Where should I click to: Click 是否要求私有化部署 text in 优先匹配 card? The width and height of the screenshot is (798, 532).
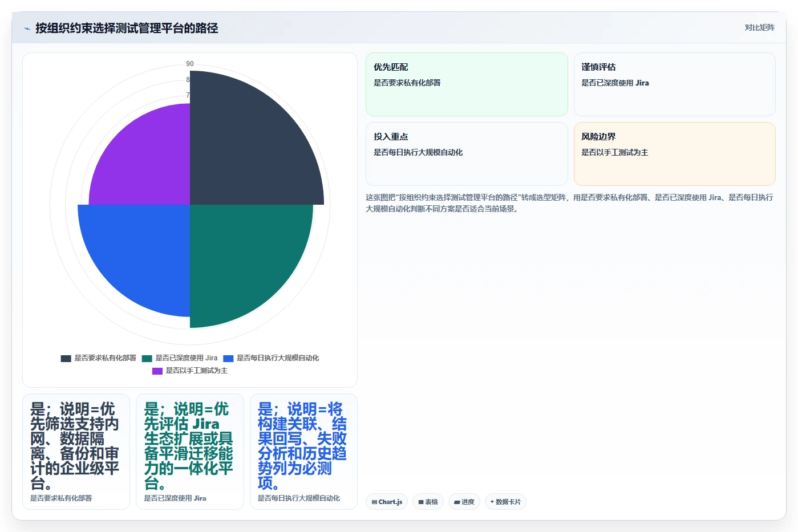click(407, 83)
